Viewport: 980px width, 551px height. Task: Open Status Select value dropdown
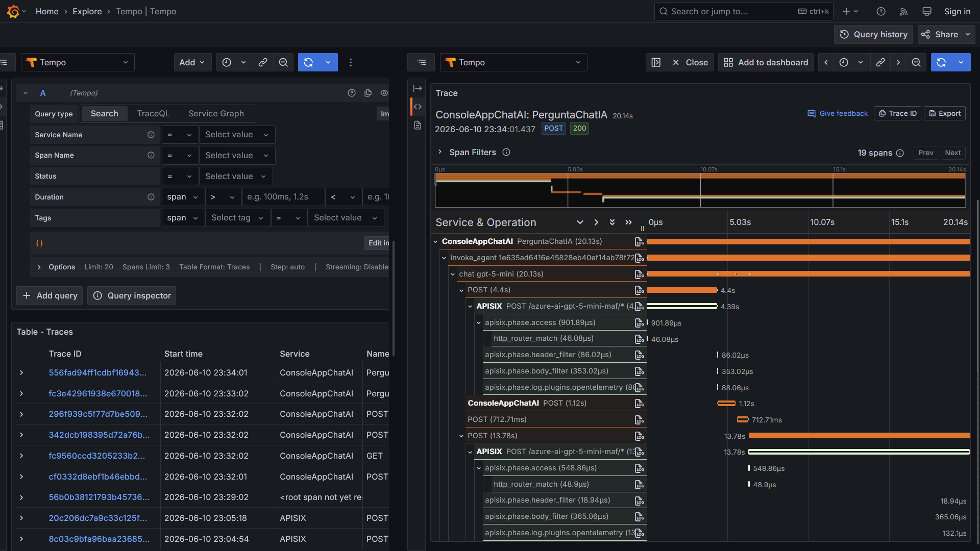236,176
